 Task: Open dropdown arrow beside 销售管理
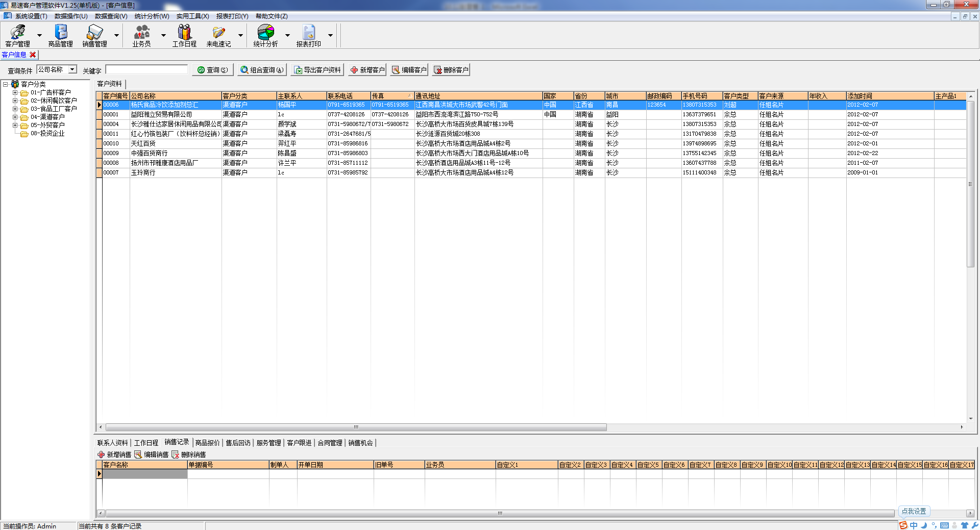[x=116, y=36]
